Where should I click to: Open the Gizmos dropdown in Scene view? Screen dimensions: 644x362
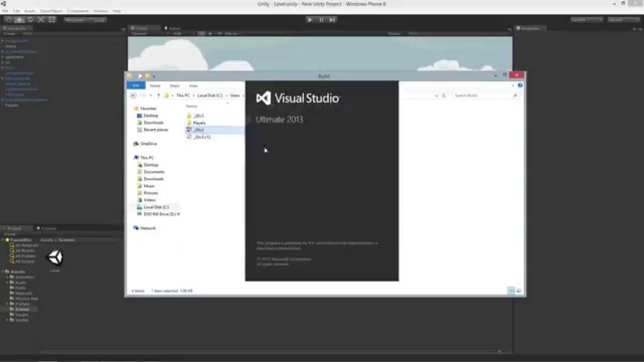[395, 34]
